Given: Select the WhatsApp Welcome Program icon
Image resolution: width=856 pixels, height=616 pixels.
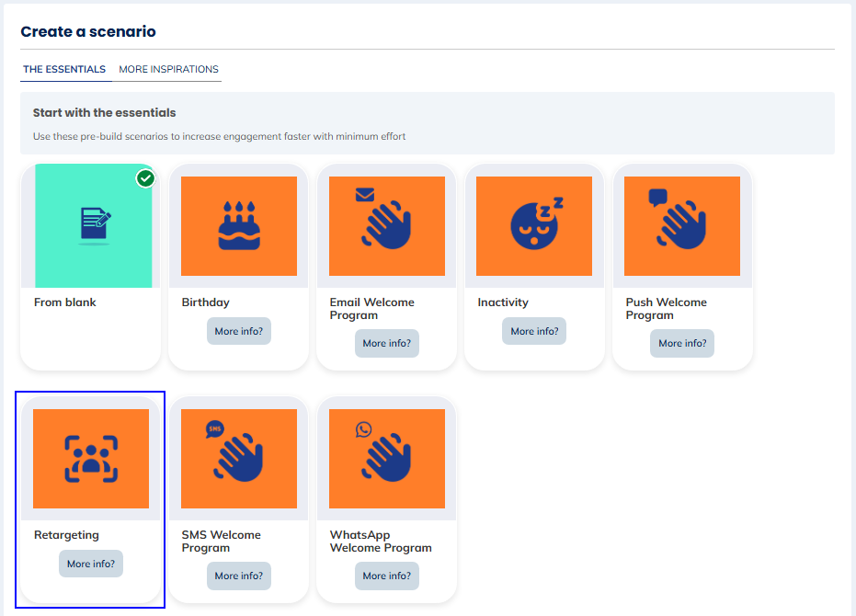Looking at the screenshot, I should [386, 458].
